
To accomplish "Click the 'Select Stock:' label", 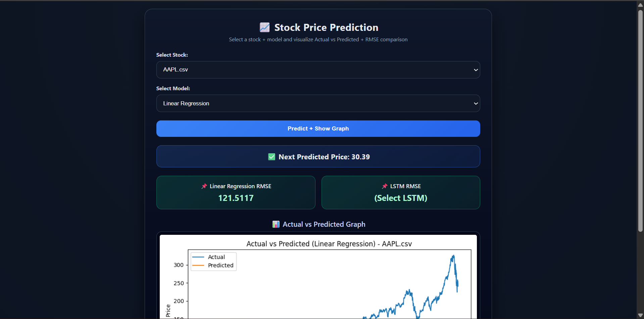I will pos(172,55).
